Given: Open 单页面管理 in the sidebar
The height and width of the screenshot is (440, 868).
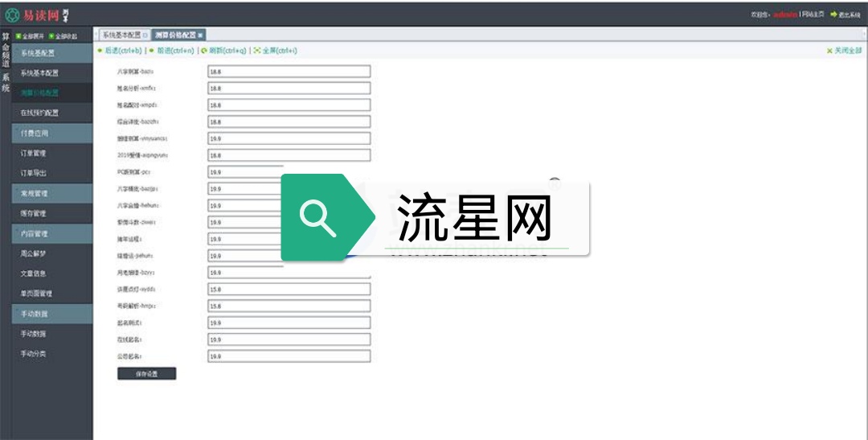Looking at the screenshot, I should (x=52, y=294).
